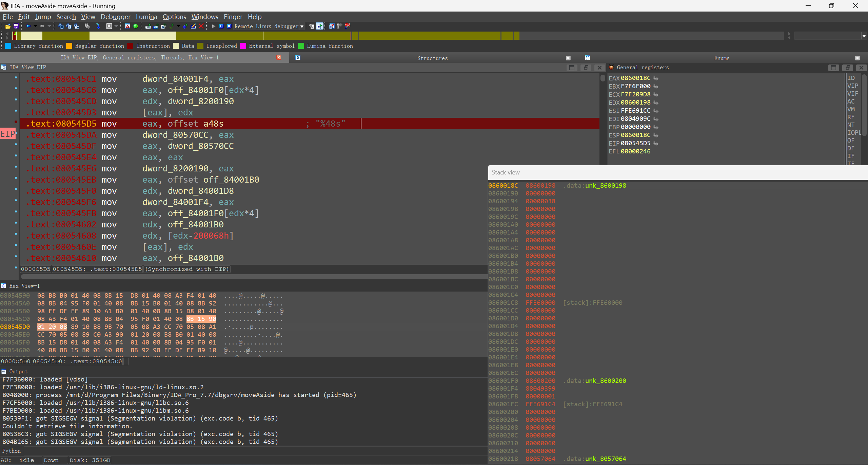This screenshot has height=465, width=868.
Task: Toggle the IF flag in registers
Action: [851, 156]
